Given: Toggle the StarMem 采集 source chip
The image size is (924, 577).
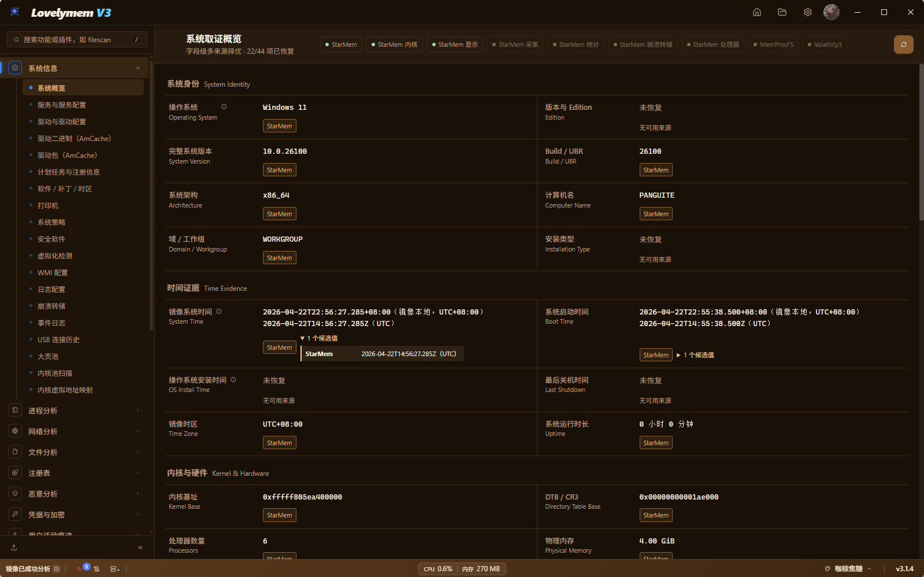Looking at the screenshot, I should [x=515, y=45].
